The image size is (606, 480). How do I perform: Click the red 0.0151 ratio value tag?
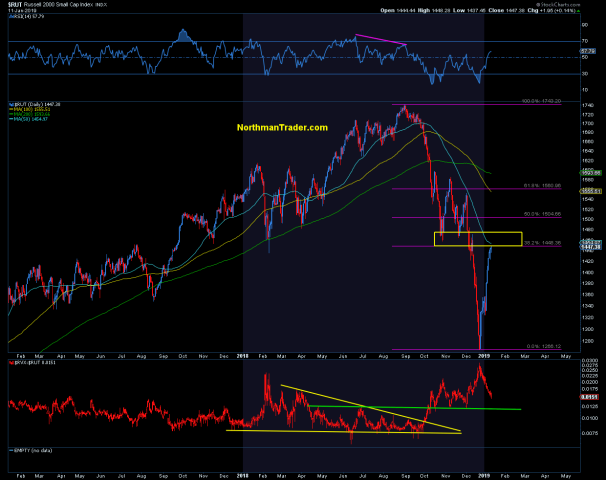(x=589, y=397)
